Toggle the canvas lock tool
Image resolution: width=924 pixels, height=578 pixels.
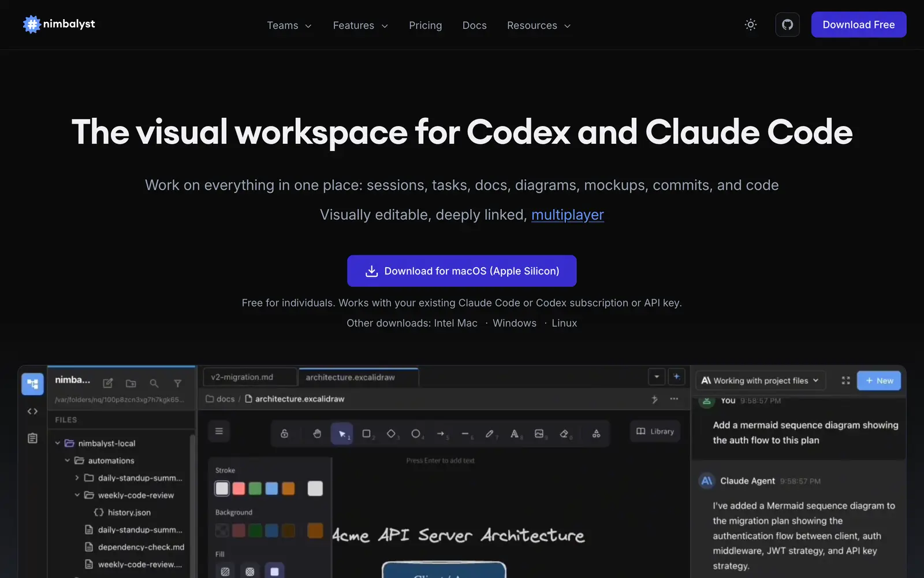284,433
